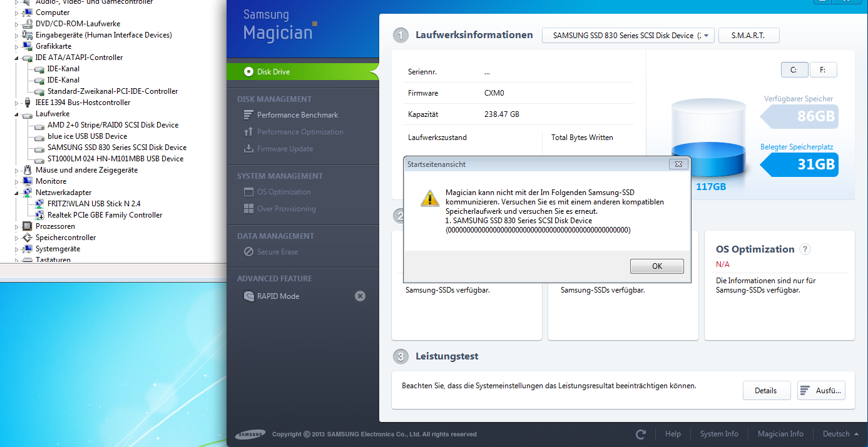Click the DVD/CD-ROM-Laufwerke drive icon
This screenshot has height=447, width=868.
click(x=28, y=24)
